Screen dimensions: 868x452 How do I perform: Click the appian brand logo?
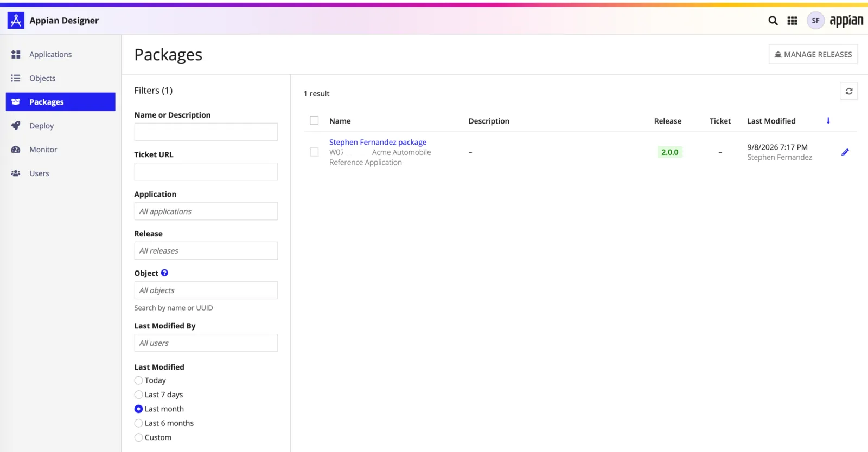846,21
